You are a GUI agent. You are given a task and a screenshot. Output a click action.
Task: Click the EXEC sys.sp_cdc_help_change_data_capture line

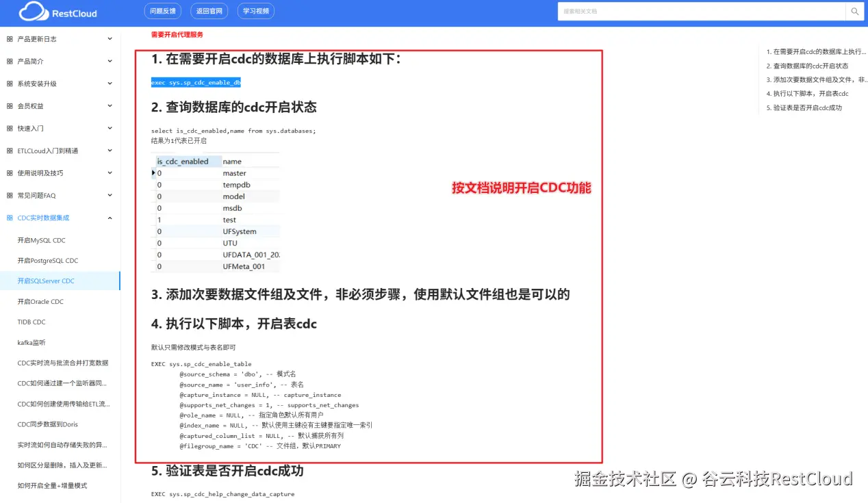[222, 493]
